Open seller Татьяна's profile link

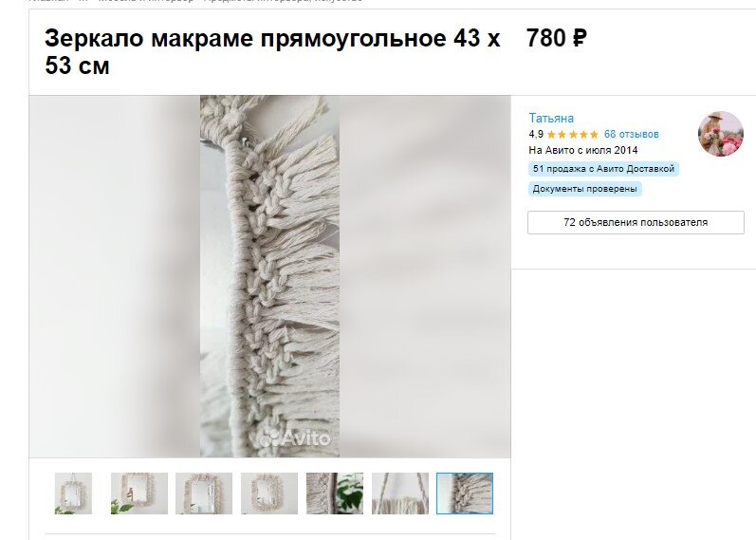click(x=551, y=119)
